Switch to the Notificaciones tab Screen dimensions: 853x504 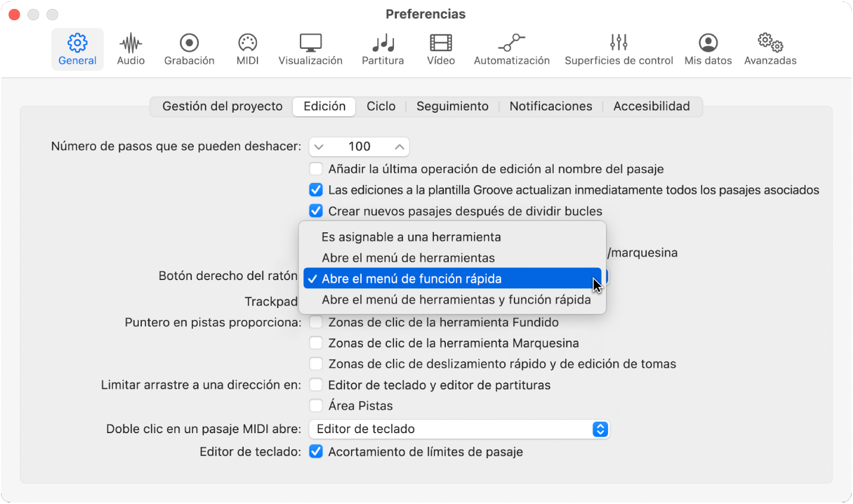(x=551, y=107)
